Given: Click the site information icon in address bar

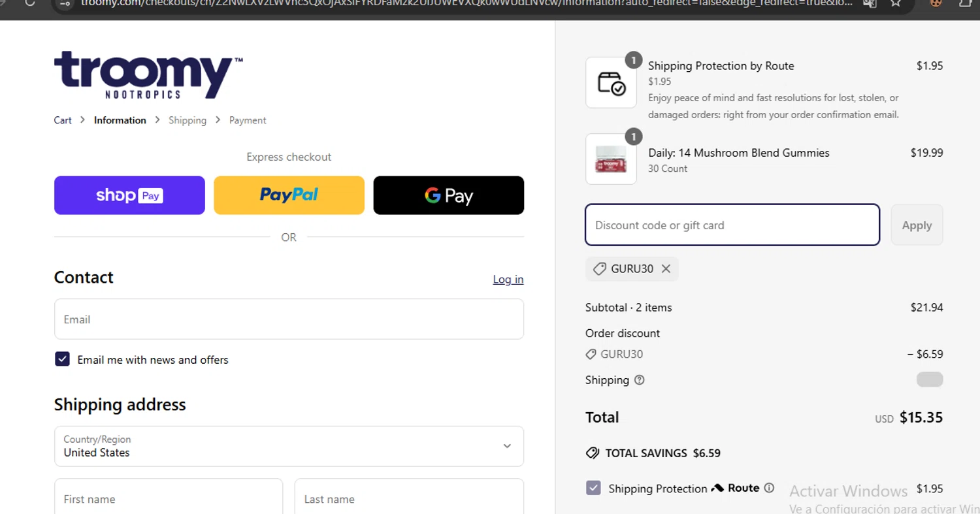Looking at the screenshot, I should point(64,3).
